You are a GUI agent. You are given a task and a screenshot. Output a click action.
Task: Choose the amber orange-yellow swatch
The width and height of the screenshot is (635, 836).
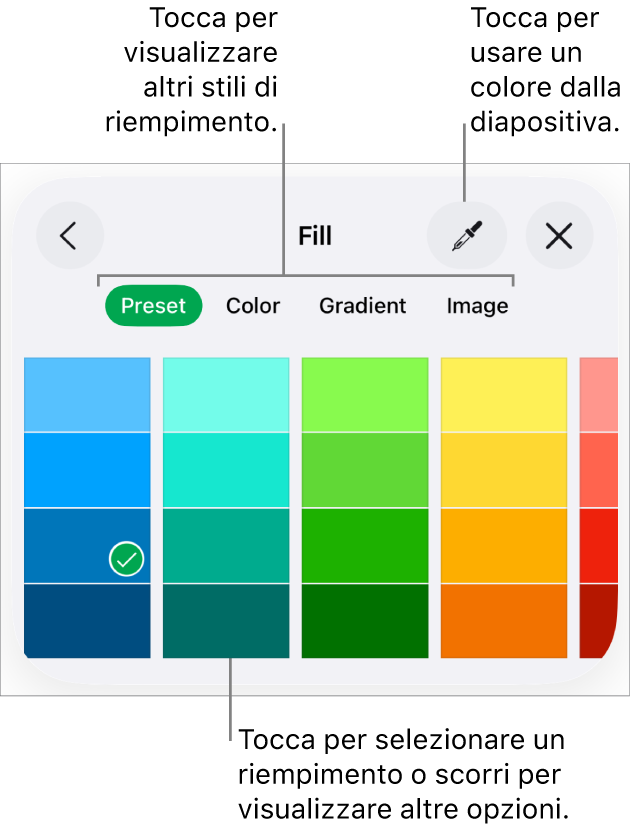pos(504,546)
